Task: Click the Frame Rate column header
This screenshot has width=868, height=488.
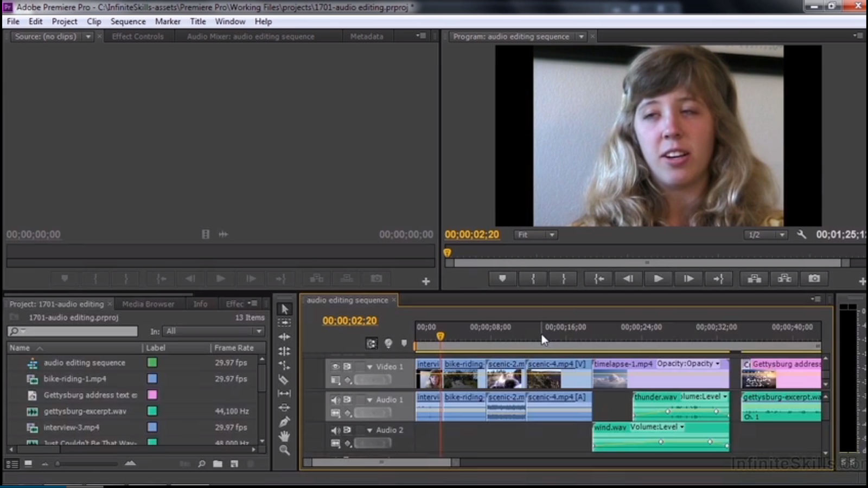Action: (x=234, y=348)
